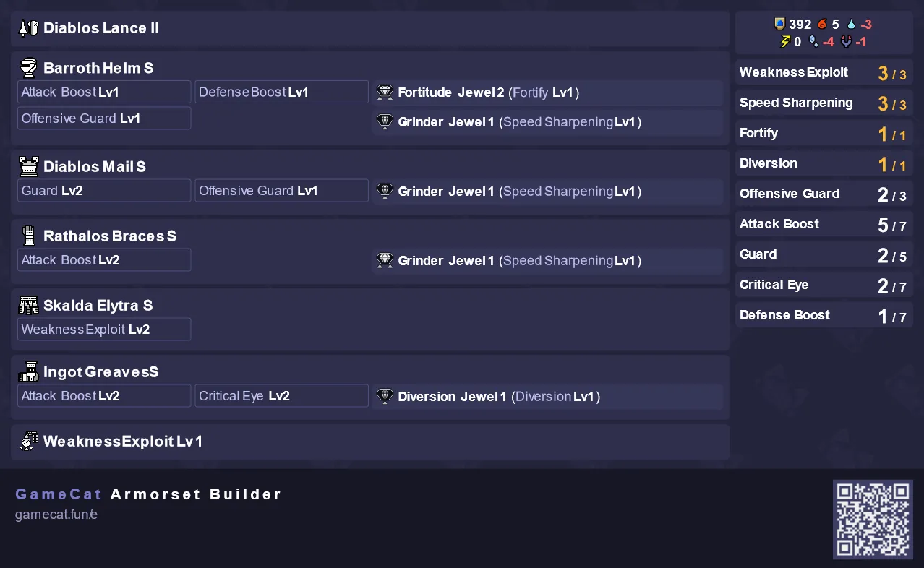Click the greaves icon beside Ingot Greaves S
This screenshot has width=924, height=568.
28,372
